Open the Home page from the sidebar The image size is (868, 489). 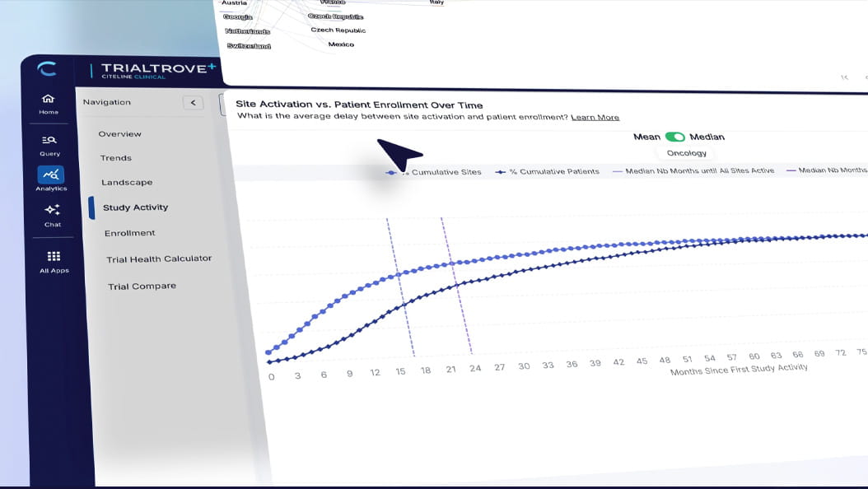point(48,101)
